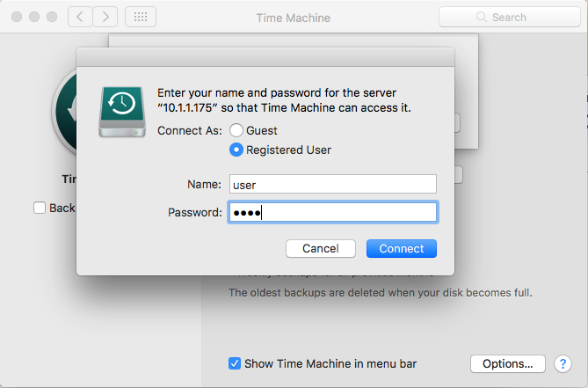588x388 pixels.
Task: Focus the Password input field
Action: 333,212
